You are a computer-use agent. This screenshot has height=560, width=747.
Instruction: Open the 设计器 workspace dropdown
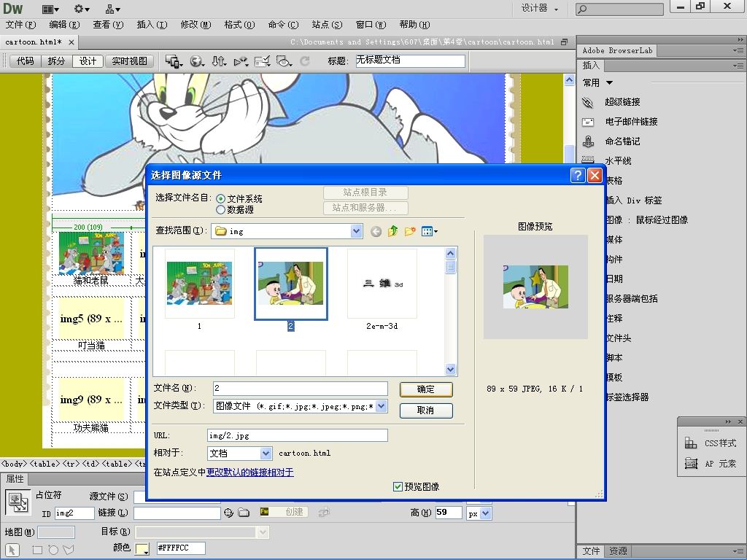539,9
